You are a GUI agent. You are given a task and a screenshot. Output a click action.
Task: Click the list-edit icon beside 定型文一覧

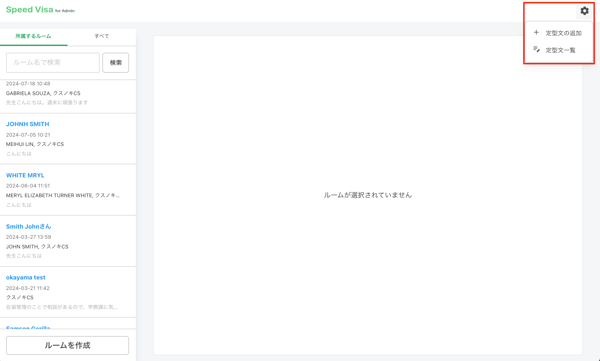pos(536,49)
